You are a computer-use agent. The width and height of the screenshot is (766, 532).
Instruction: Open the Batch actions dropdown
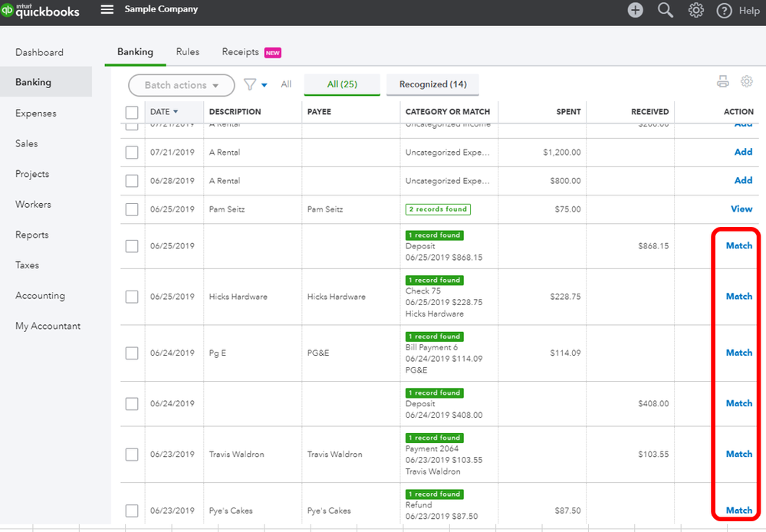tap(181, 85)
